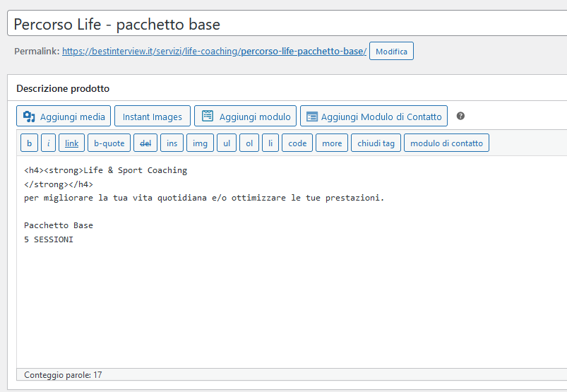Screen dimensions: 567x392
Task: Add unordered list with ul button
Action: [227, 143]
